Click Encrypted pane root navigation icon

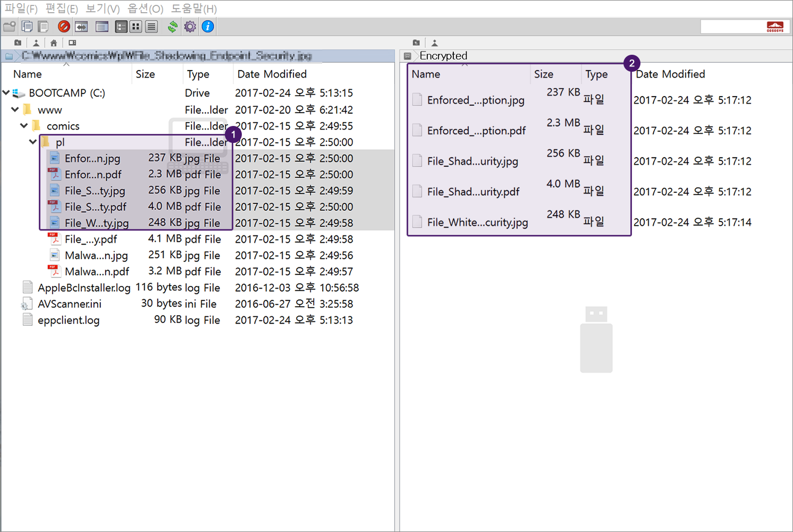[434, 43]
